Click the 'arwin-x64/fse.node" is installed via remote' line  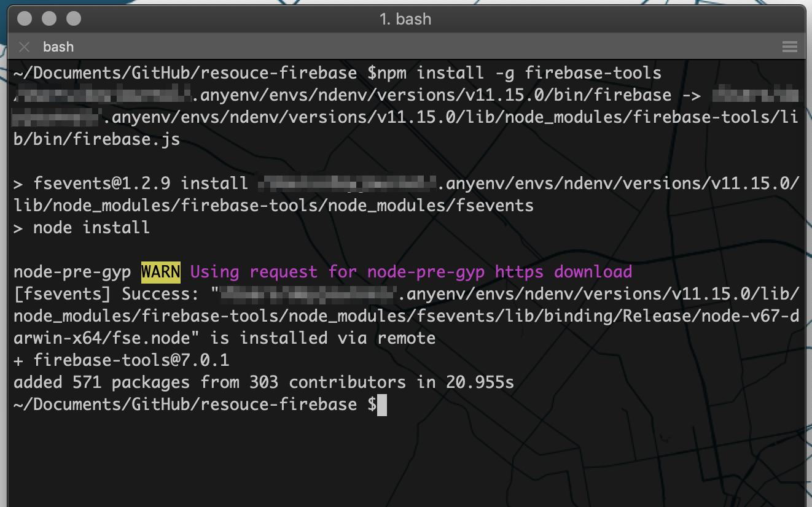coord(224,338)
